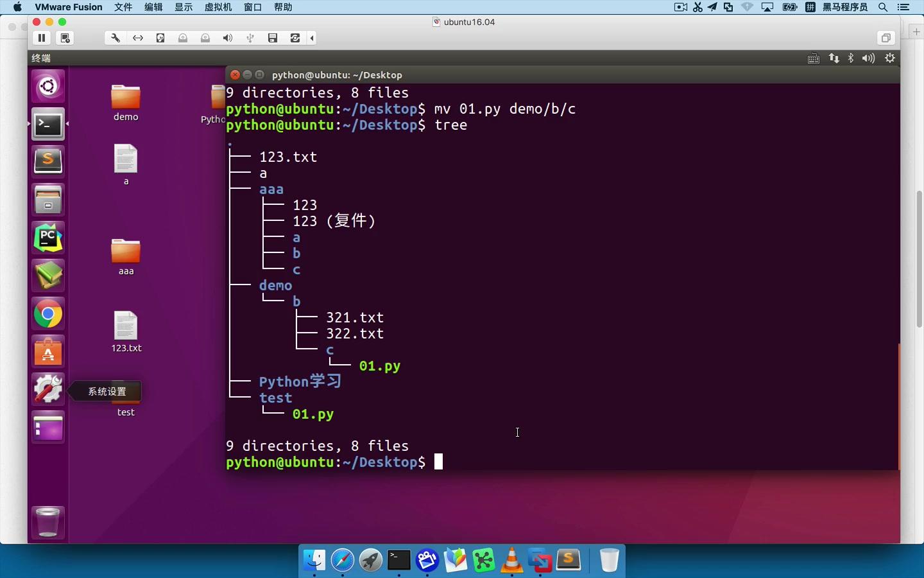Viewport: 924px width, 578px height.
Task: Open the 显示 menu
Action: 184,7
